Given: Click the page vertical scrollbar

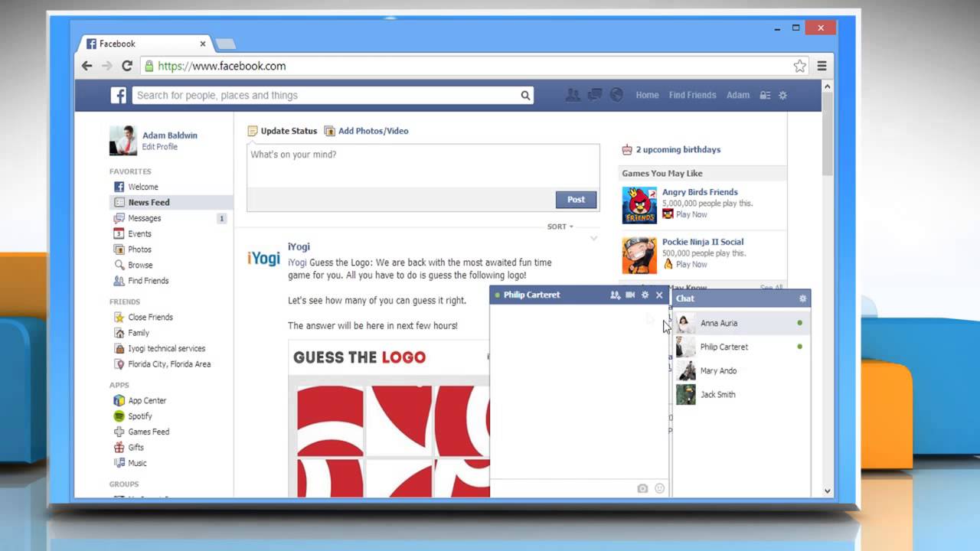Looking at the screenshot, I should tap(827, 132).
